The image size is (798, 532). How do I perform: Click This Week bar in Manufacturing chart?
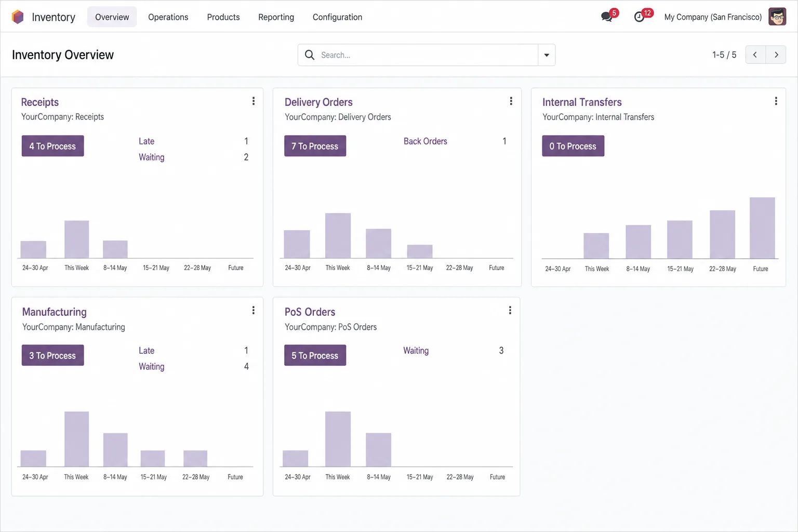point(76,439)
